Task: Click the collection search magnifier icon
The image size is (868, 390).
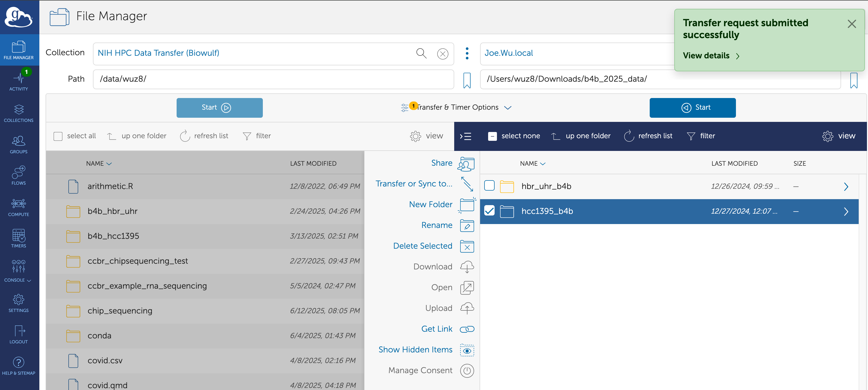Action: [421, 53]
